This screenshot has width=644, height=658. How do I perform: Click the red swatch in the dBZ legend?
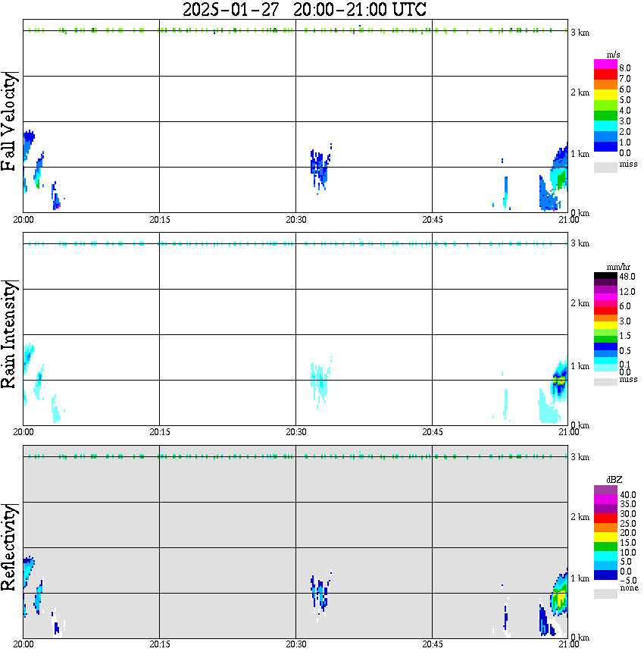click(605, 518)
